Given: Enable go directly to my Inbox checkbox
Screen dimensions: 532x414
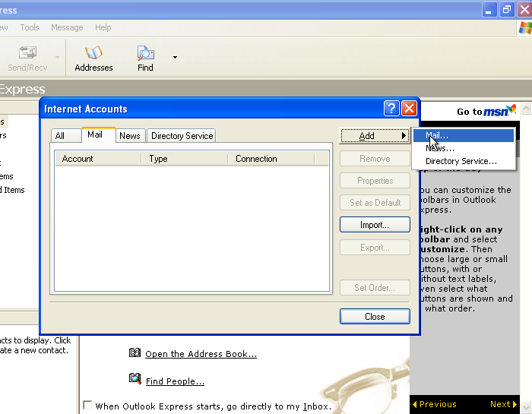Looking at the screenshot, I should pos(87,405).
